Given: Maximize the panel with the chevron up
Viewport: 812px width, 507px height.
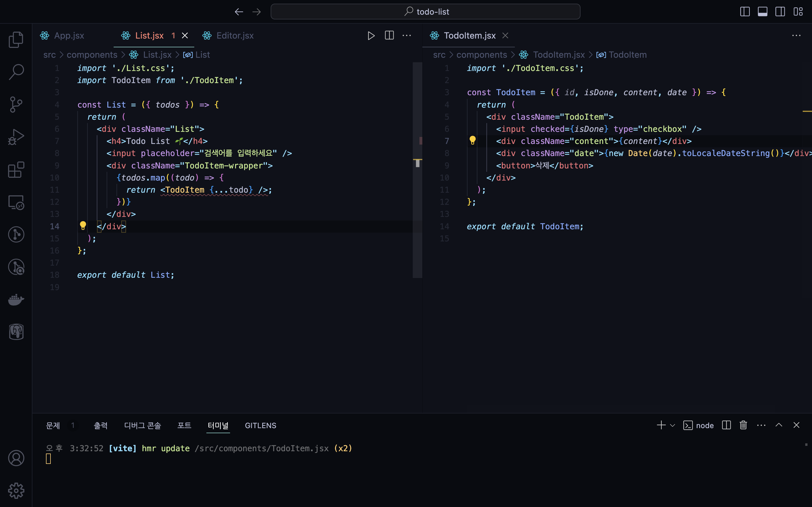Looking at the screenshot, I should click(x=779, y=425).
